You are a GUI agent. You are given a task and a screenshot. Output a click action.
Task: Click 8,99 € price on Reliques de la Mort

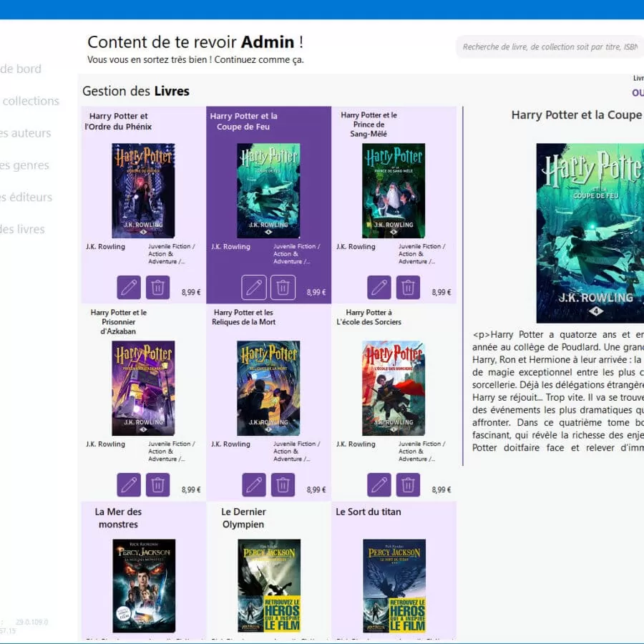click(316, 489)
